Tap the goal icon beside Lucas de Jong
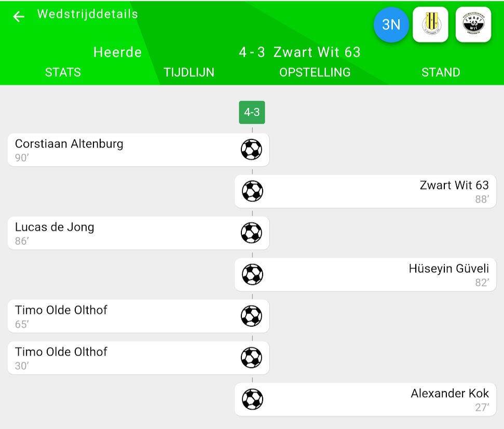Image resolution: width=504 pixels, height=429 pixels. 251,233
